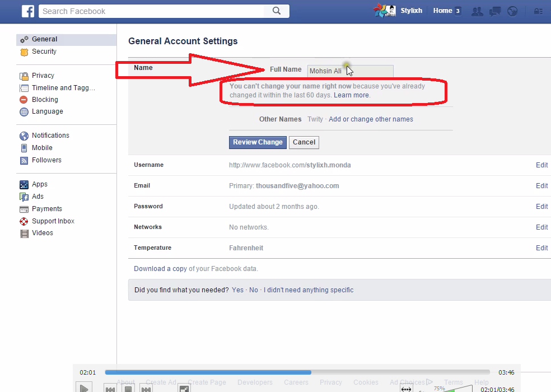Image resolution: width=551 pixels, height=392 pixels.
Task: Click Download a copy link
Action: point(160,269)
